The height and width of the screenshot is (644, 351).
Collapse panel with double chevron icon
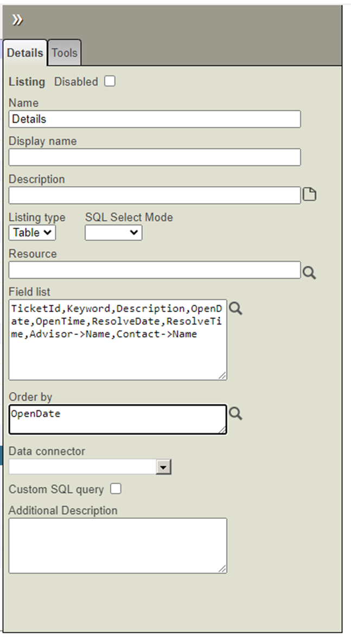(18, 20)
